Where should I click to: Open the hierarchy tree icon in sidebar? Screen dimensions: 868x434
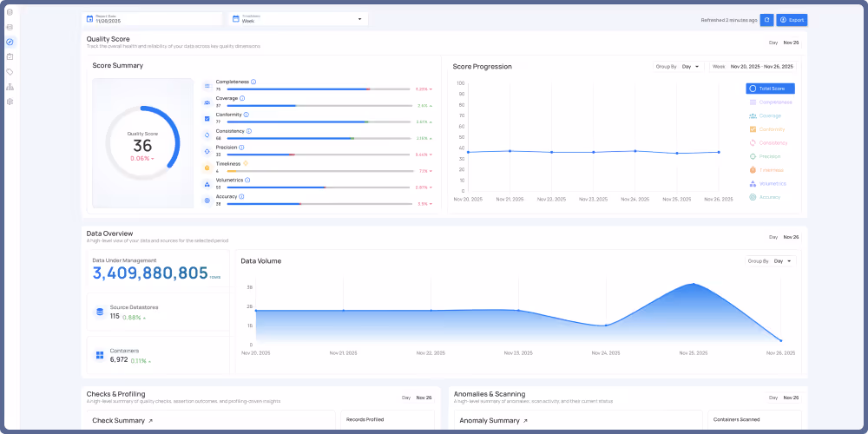pos(10,87)
